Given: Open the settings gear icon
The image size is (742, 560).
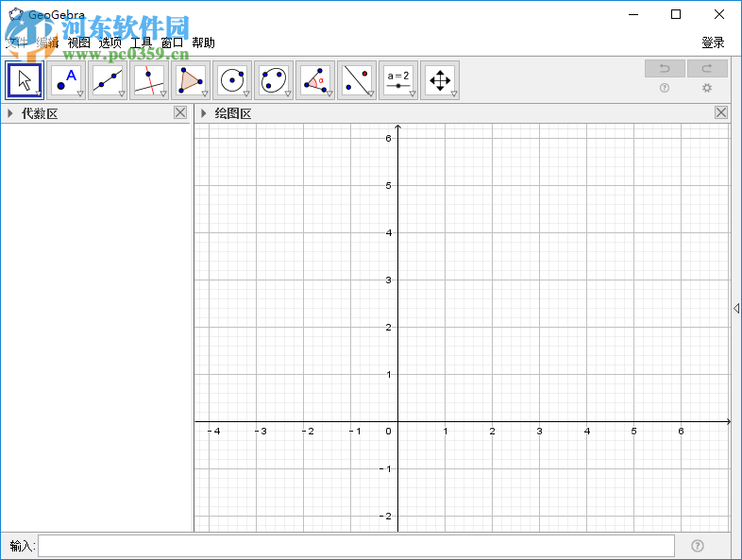Looking at the screenshot, I should [707, 88].
